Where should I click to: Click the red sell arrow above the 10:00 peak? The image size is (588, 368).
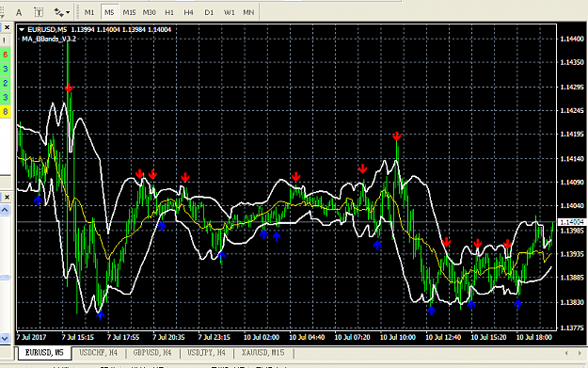click(x=397, y=136)
